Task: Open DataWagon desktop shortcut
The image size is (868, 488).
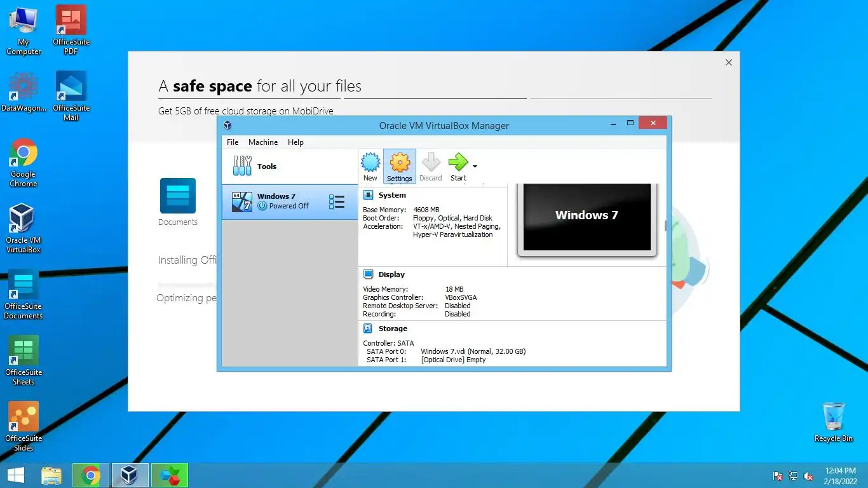Action: tap(24, 92)
